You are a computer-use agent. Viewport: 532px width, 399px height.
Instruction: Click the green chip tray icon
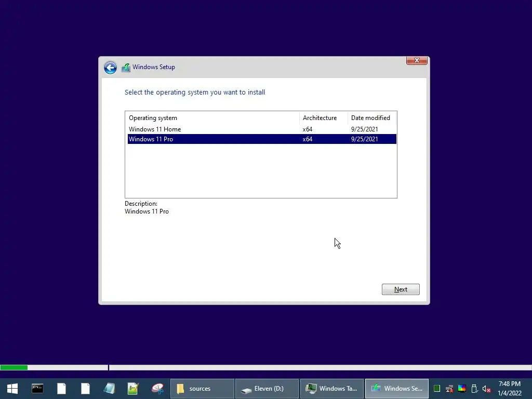coord(437,389)
